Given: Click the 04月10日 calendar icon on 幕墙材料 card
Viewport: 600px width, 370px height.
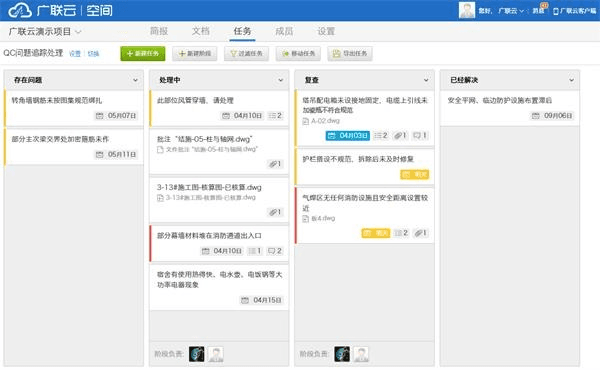Looking at the screenshot, I should click(x=205, y=251).
